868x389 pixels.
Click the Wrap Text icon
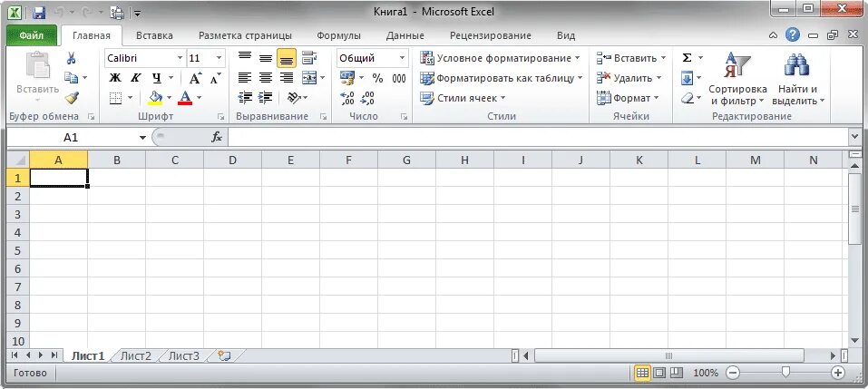tap(309, 58)
